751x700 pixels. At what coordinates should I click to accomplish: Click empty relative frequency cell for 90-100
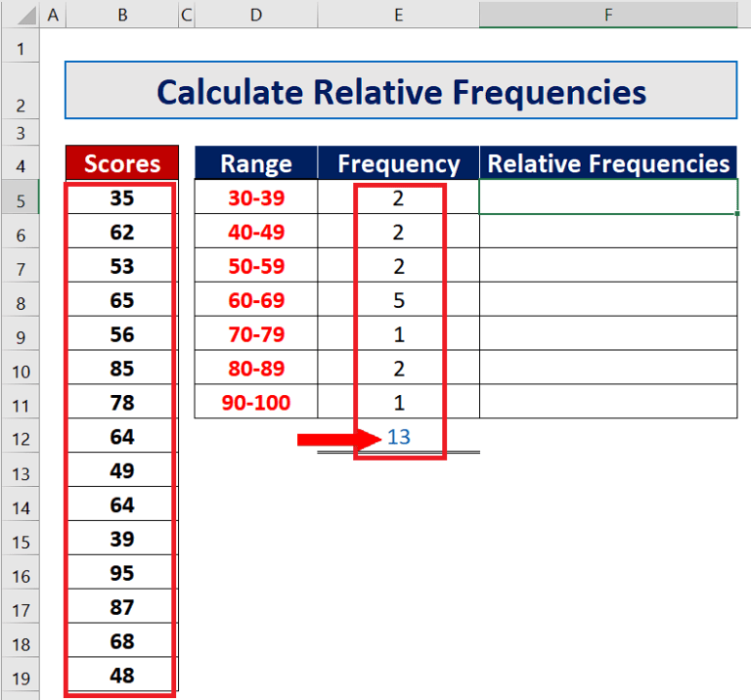click(x=608, y=401)
